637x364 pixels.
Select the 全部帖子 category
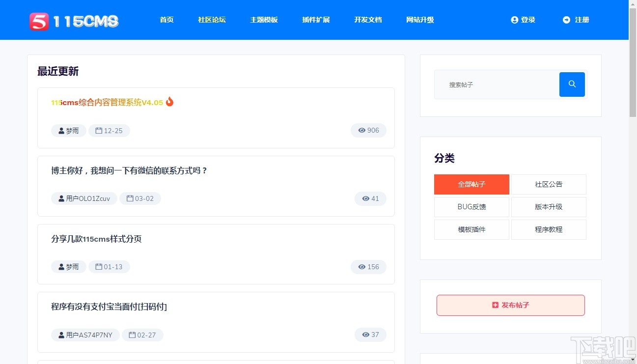click(471, 184)
